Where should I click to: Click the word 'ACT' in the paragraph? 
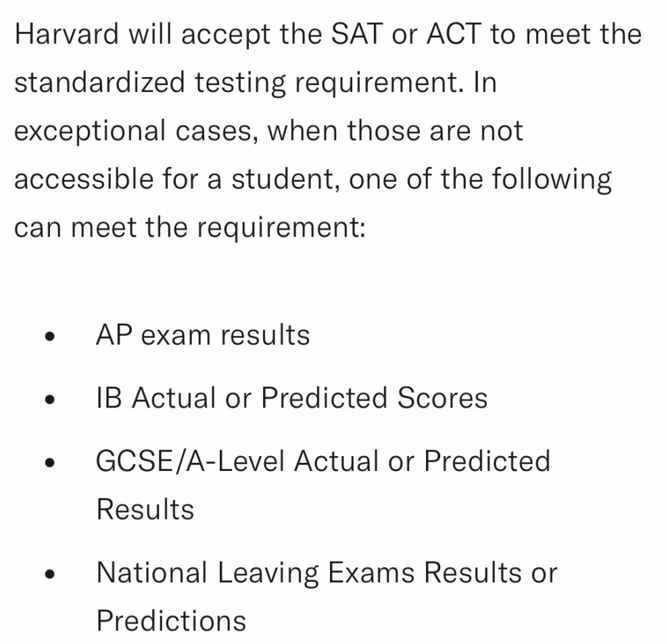point(454,34)
